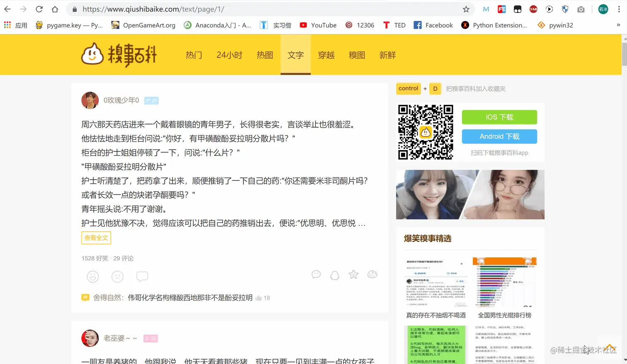Click the WeChat chat bubble share icon
This screenshot has height=364, width=627.
pos(316,274)
